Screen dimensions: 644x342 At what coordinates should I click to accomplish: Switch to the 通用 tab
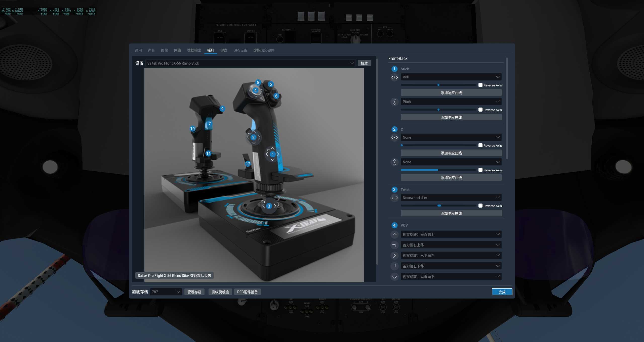(x=138, y=50)
